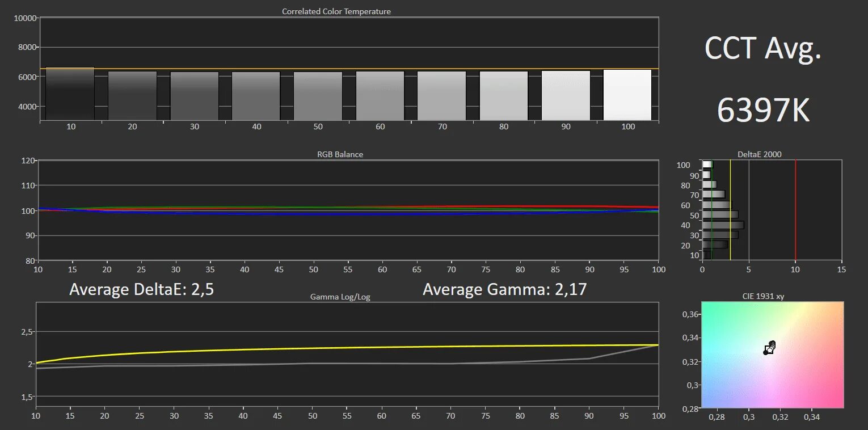Screen dimensions: 868x430
Task: Click the Average Gamma: 2,17 label
Action: 505,289
